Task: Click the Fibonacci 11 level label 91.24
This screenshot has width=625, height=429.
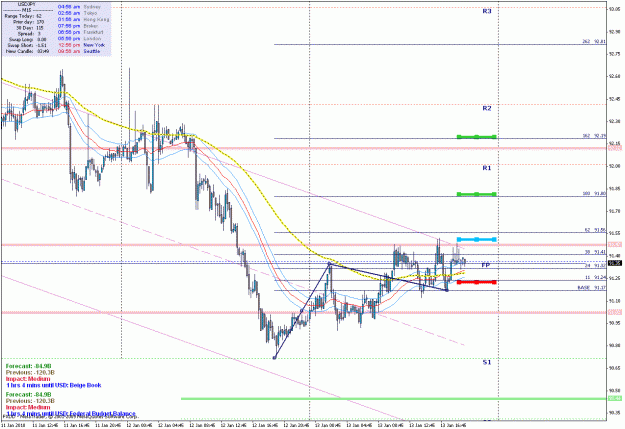Action: (x=595, y=277)
